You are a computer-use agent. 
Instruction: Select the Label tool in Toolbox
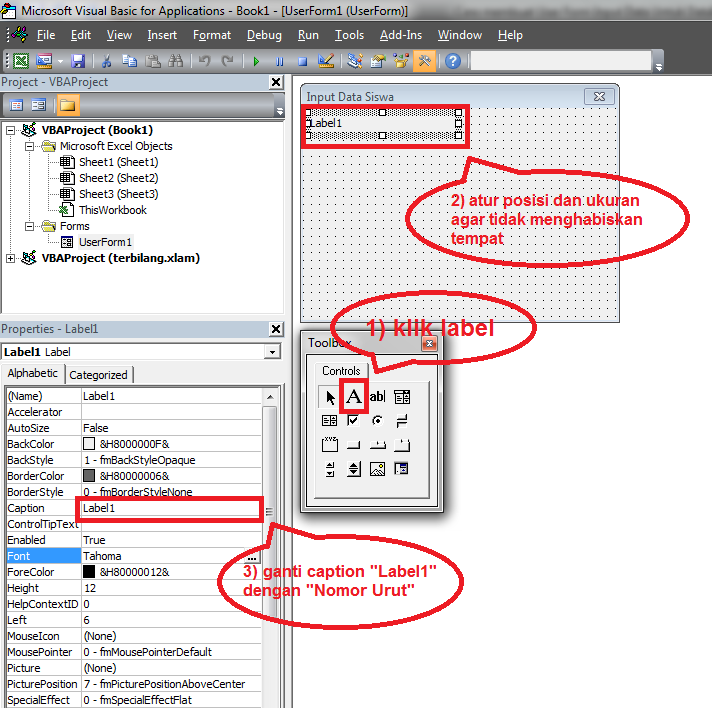click(354, 396)
